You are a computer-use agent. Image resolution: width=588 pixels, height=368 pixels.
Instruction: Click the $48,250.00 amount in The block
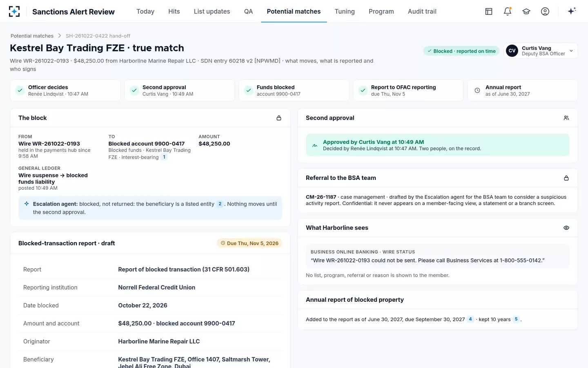pyautogui.click(x=214, y=144)
